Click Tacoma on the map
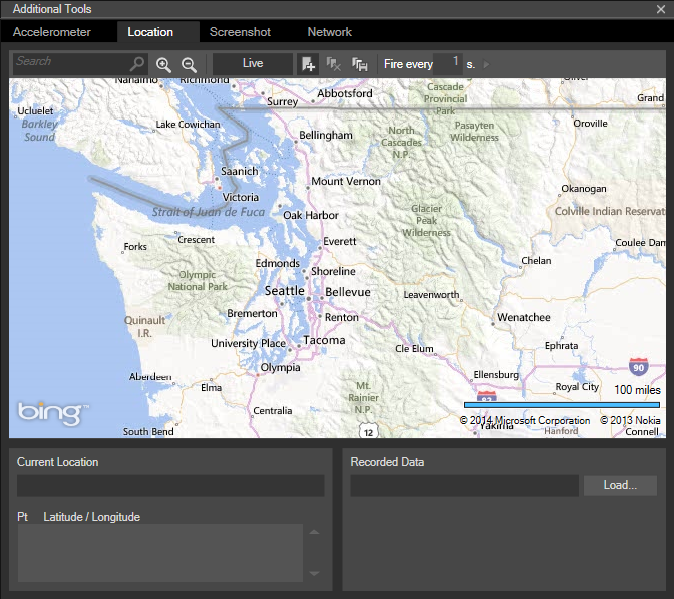 click(324, 340)
